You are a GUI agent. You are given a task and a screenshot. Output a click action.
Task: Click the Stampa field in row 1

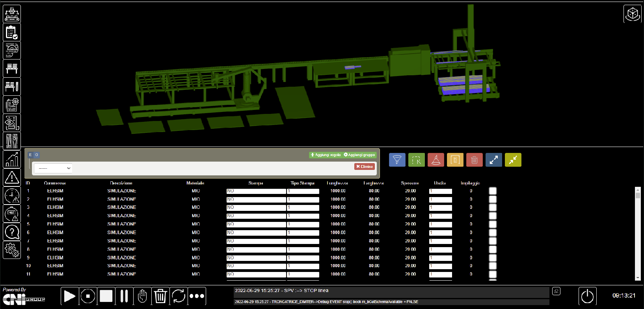(256, 191)
